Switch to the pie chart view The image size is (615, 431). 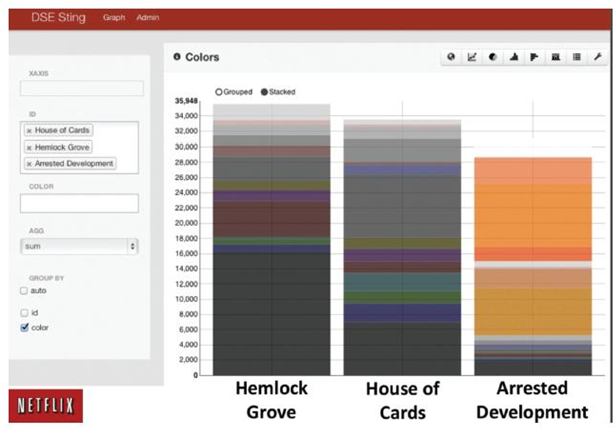coord(493,57)
